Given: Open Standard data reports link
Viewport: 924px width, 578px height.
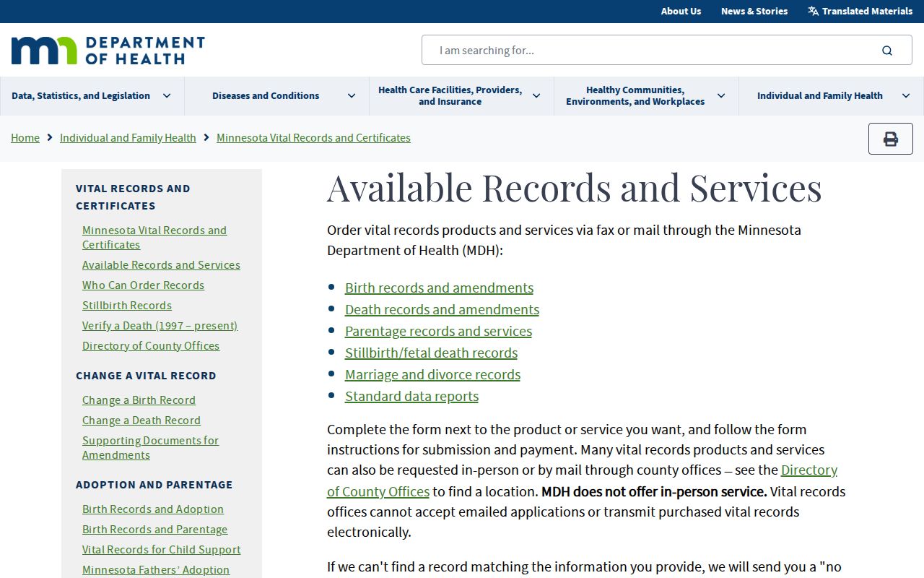Looking at the screenshot, I should pyautogui.click(x=411, y=396).
